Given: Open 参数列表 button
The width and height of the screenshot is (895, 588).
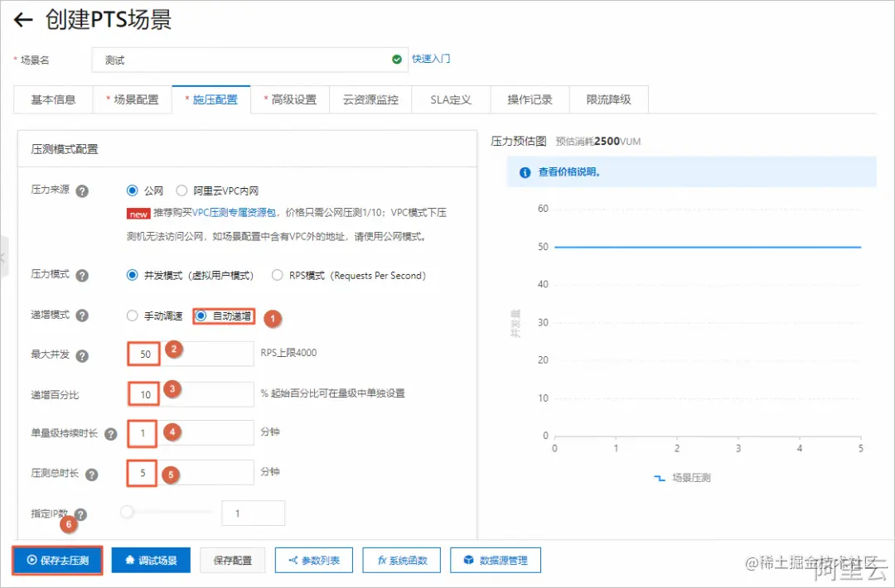Looking at the screenshot, I should pos(314,560).
